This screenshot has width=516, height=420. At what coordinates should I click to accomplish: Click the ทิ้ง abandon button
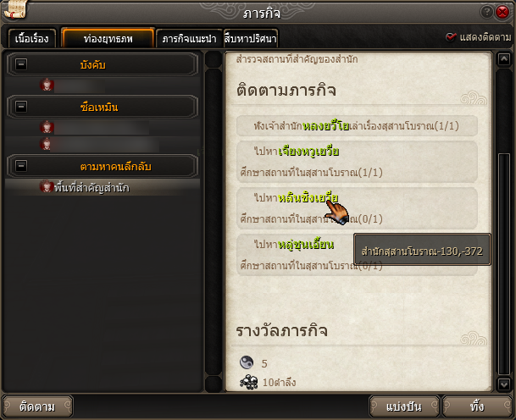[x=477, y=406]
